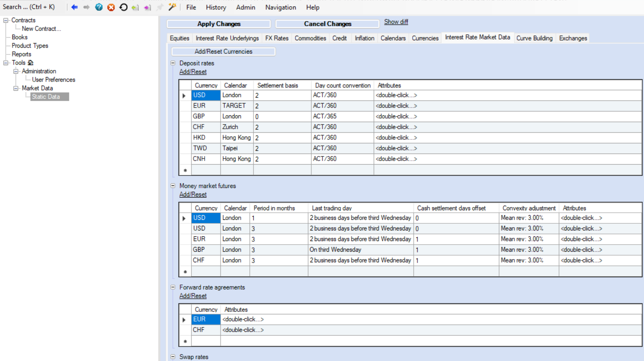Click the Cancel Changes button
Image resolution: width=644 pixels, height=361 pixels.
(x=327, y=24)
